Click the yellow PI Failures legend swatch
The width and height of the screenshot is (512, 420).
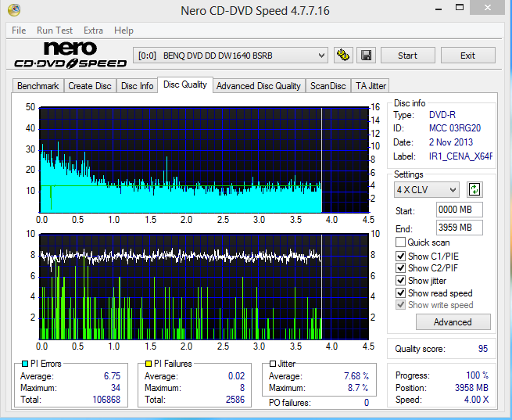tap(149, 364)
